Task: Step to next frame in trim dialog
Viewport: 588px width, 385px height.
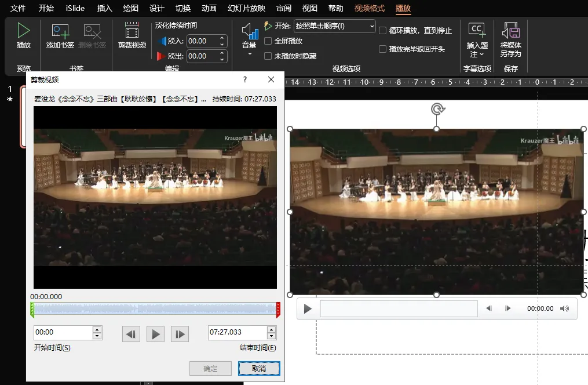Action: (x=180, y=333)
